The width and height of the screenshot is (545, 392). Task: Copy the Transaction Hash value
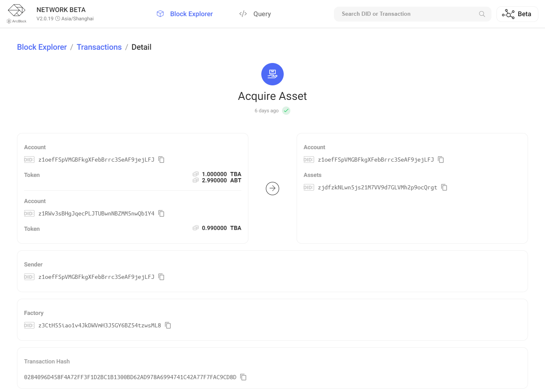pyautogui.click(x=243, y=377)
